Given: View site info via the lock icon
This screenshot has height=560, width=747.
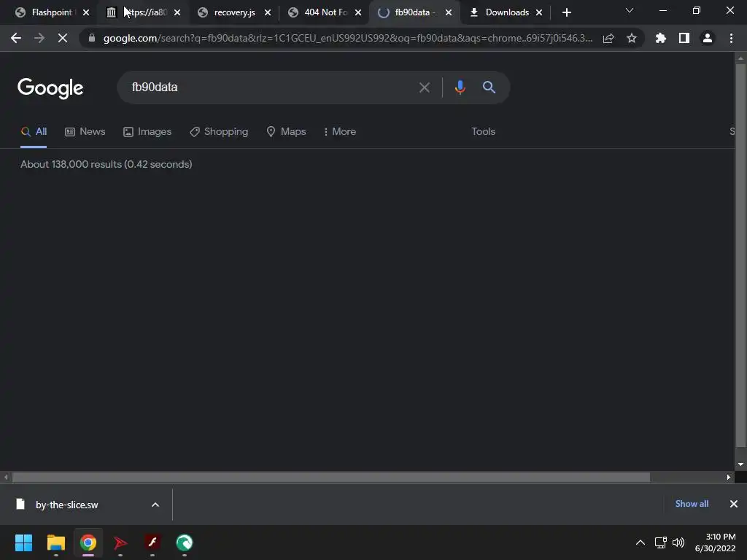Looking at the screenshot, I should coord(92,38).
